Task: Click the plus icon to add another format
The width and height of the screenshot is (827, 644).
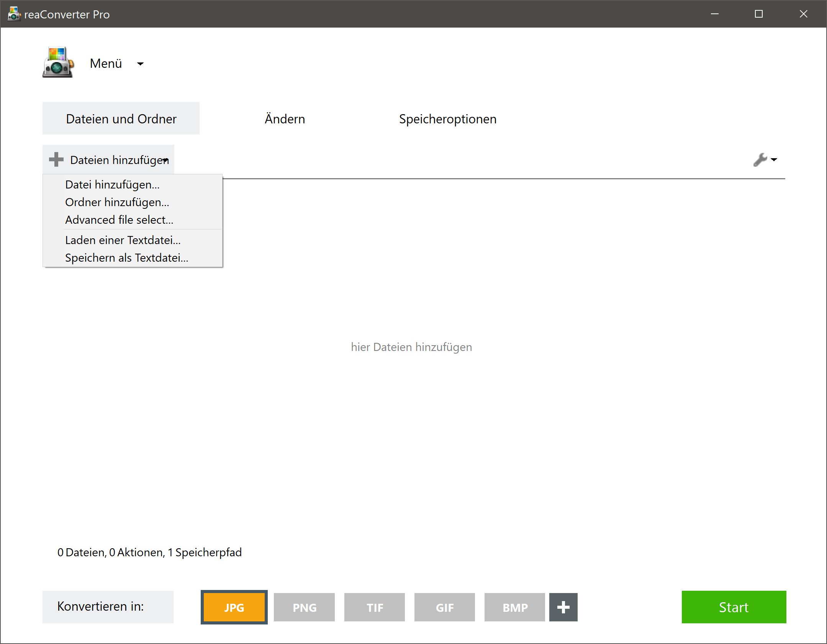Action: (x=563, y=607)
